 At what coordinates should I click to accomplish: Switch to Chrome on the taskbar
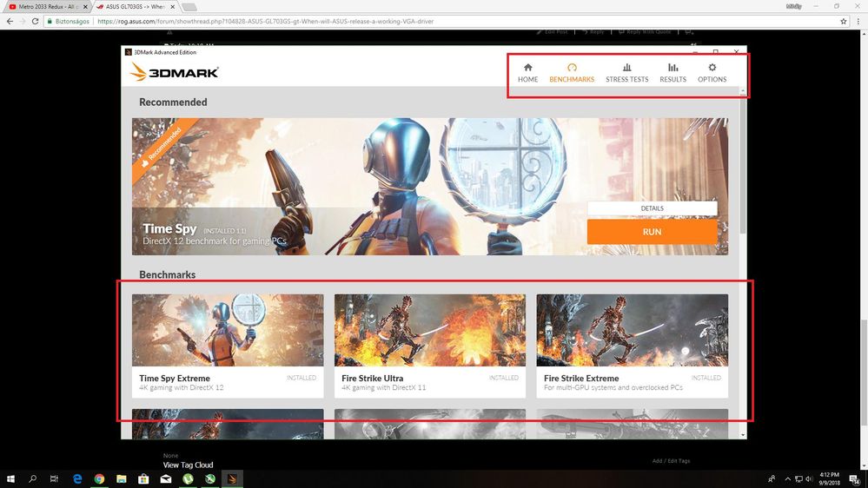[x=99, y=478]
